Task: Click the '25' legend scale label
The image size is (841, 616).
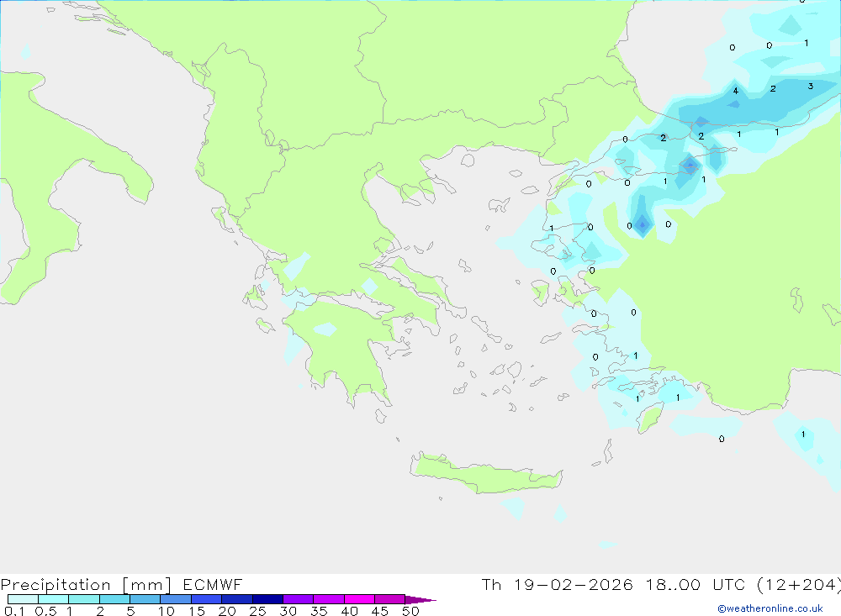Action: tap(258, 611)
